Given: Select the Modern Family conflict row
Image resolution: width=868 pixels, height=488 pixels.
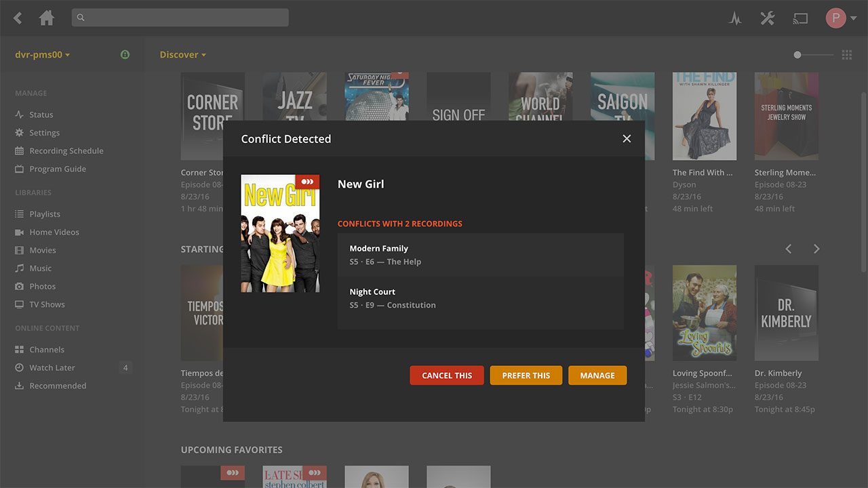Looking at the screenshot, I should click(x=481, y=255).
